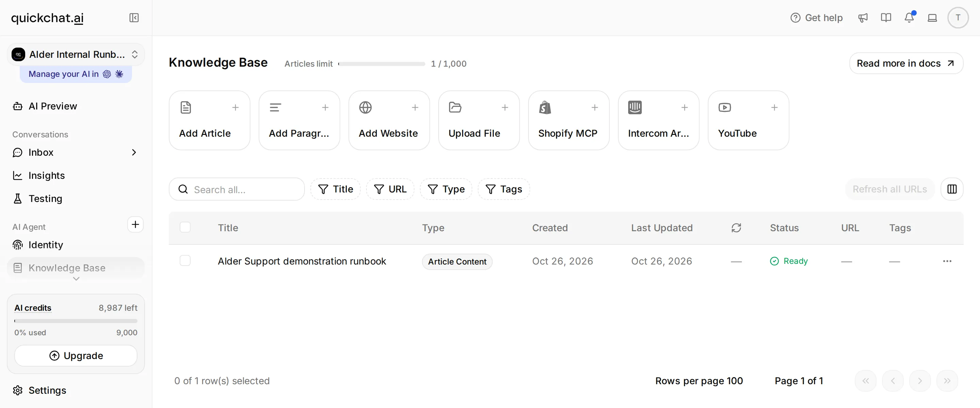This screenshot has height=408, width=980.
Task: Click the Upload File folder card
Action: (x=479, y=120)
